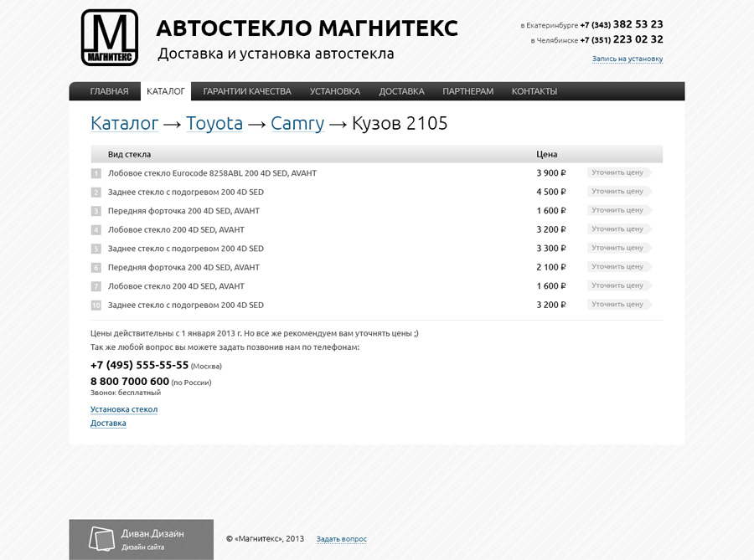754x560 pixels.
Task: Click row number 7 badge
Action: (96, 286)
